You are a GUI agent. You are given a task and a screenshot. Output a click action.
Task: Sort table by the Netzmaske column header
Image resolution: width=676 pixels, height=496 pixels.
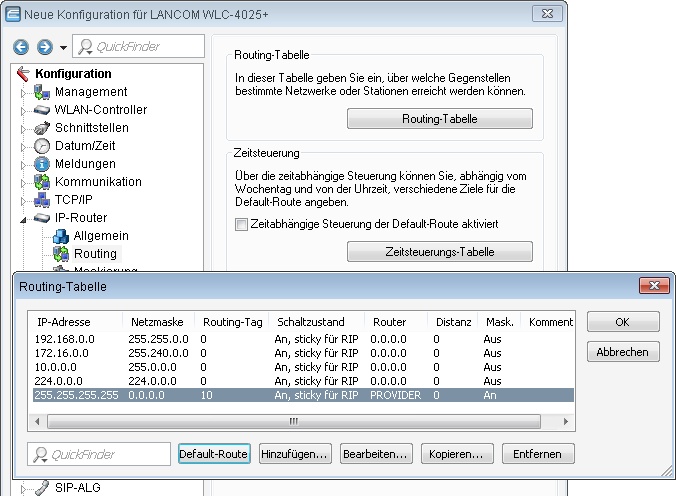pyautogui.click(x=155, y=322)
